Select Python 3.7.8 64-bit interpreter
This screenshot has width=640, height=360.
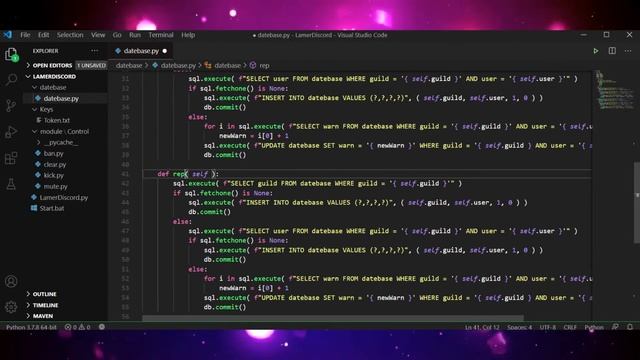coord(31,327)
